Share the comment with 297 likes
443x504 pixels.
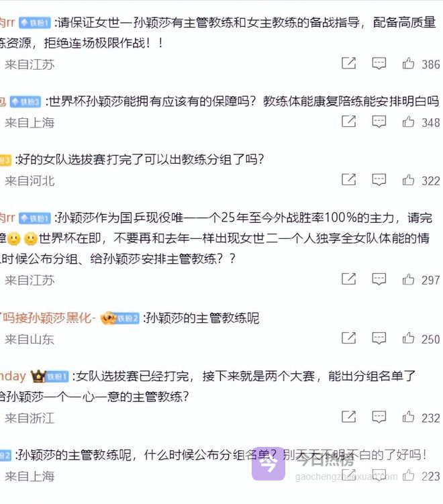349,279
